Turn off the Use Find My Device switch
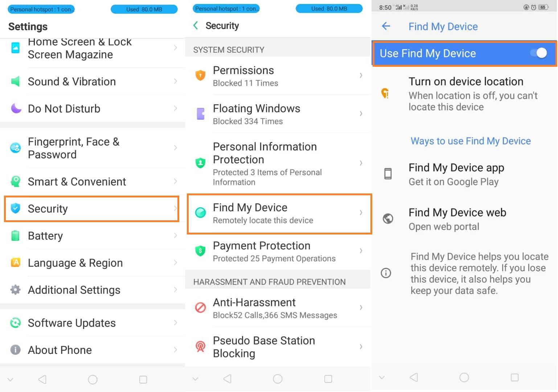 coord(538,53)
